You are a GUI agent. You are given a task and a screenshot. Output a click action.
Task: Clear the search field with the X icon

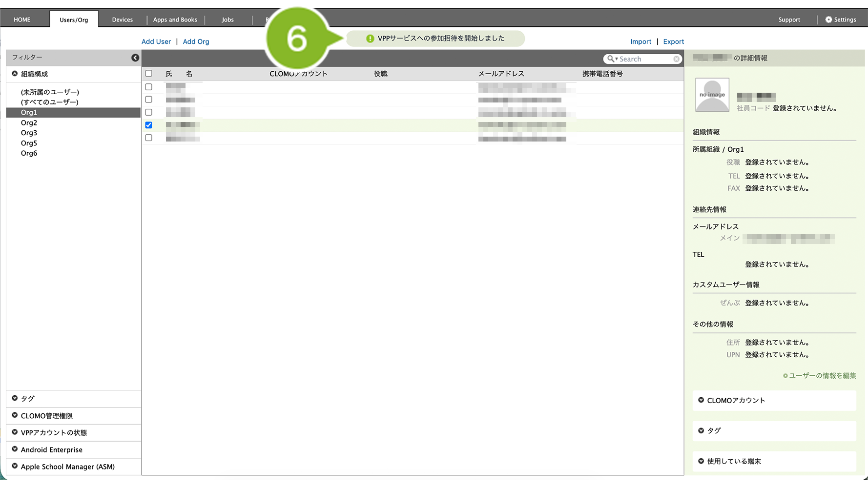[676, 59]
